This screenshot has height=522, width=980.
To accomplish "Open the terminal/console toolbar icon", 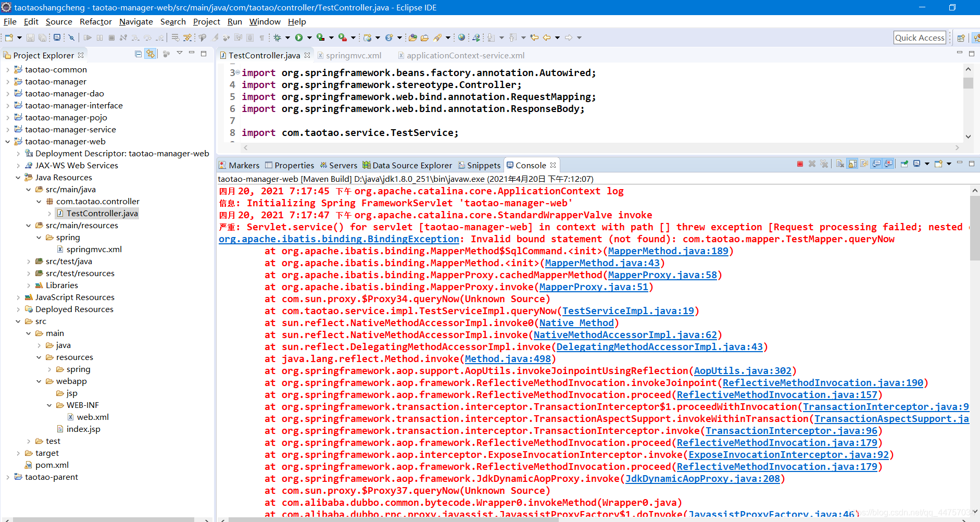I will (x=57, y=38).
